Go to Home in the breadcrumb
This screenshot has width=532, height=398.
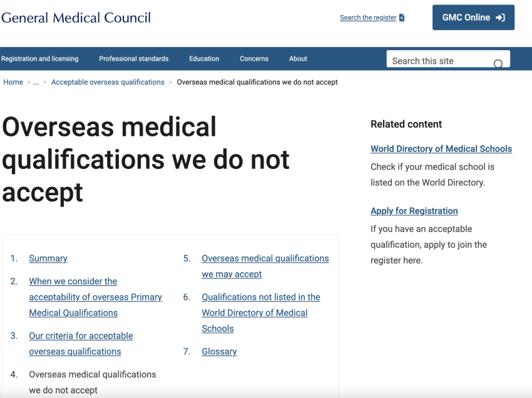[13, 82]
